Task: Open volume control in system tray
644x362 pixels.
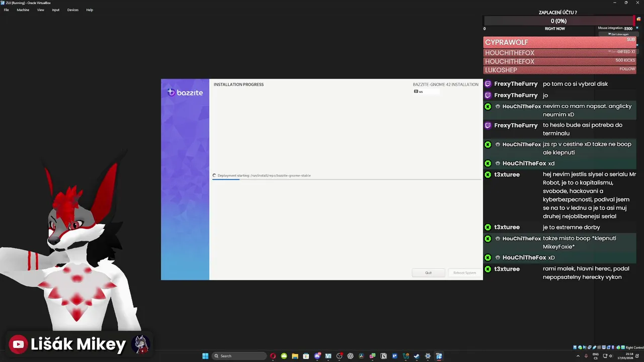Action: (x=610, y=356)
